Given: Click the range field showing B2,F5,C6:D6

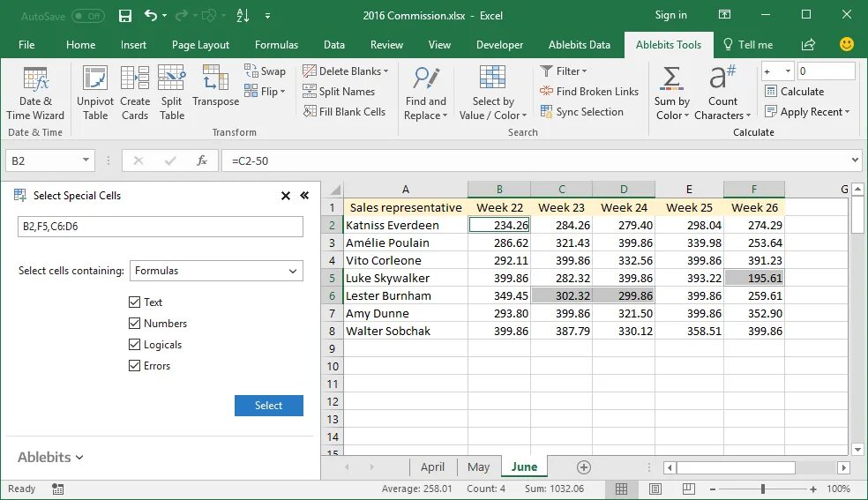Looking at the screenshot, I should [160, 227].
